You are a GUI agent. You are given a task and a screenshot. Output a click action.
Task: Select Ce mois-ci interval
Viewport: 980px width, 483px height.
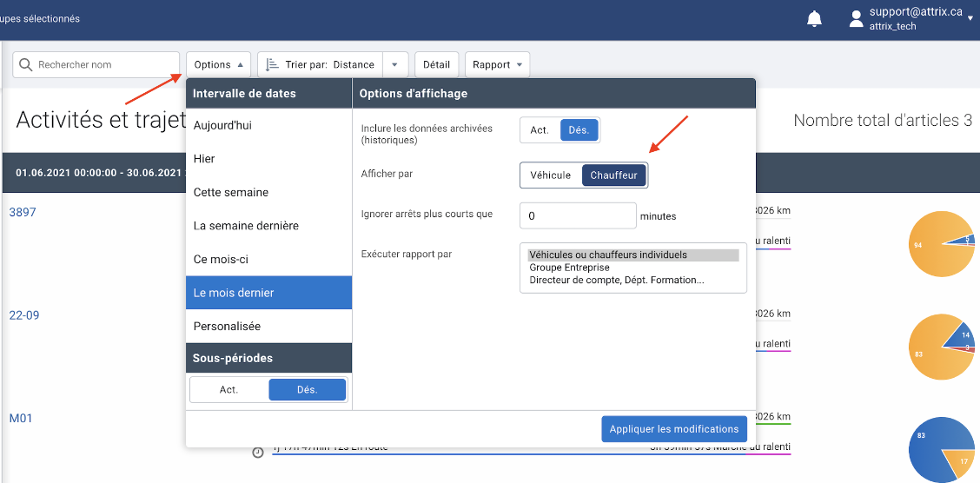(x=268, y=259)
